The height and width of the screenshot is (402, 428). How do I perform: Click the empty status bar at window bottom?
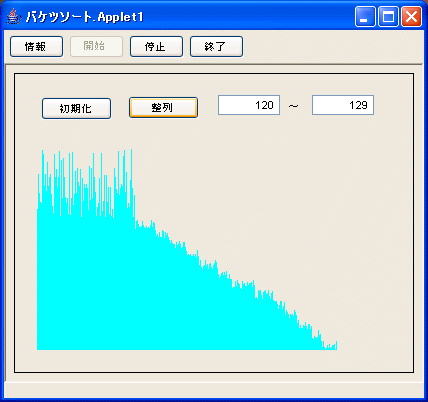pyautogui.click(x=214, y=390)
